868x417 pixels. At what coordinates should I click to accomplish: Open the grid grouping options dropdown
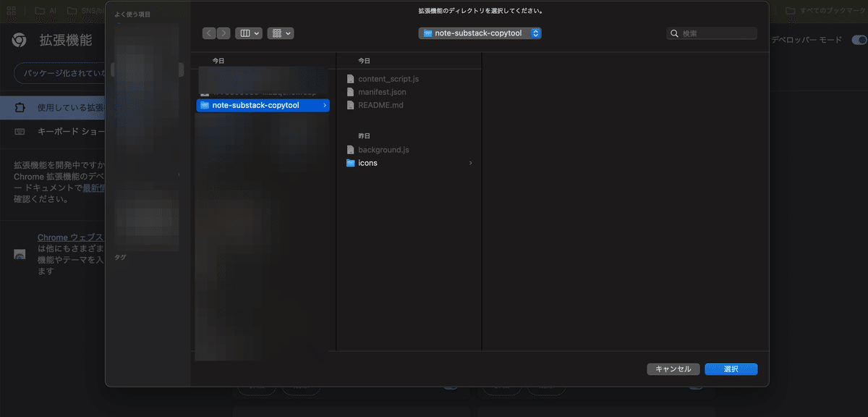pos(280,33)
